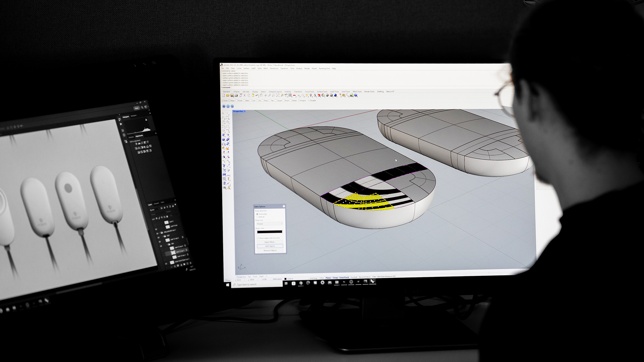The height and width of the screenshot is (362, 644).
Task: Select the Pan hand tool
Action: pyautogui.click(x=261, y=95)
